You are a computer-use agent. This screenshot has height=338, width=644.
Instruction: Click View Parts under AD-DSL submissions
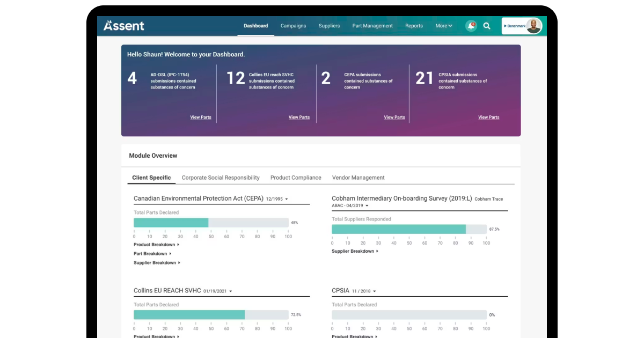[201, 117]
